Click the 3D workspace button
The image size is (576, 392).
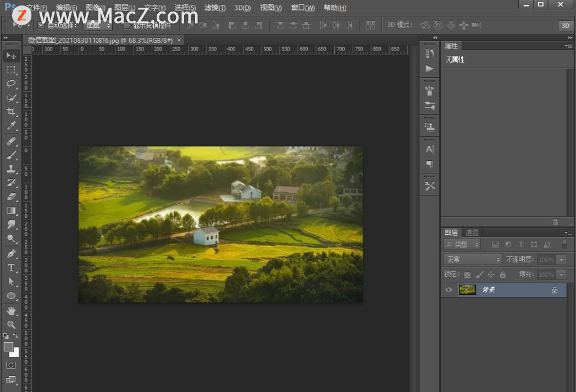coord(566,25)
